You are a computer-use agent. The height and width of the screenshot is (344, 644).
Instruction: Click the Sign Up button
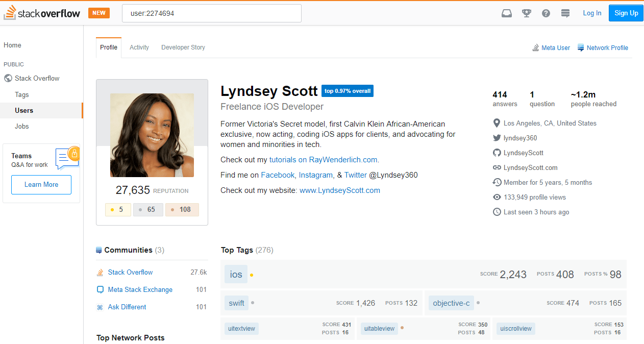click(626, 13)
